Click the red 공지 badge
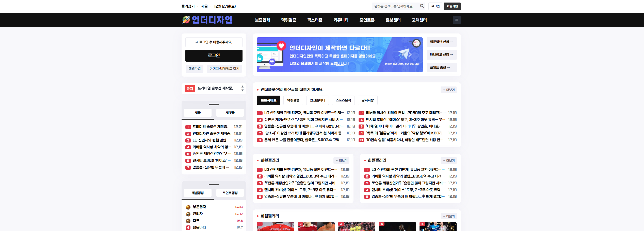 click(190, 88)
